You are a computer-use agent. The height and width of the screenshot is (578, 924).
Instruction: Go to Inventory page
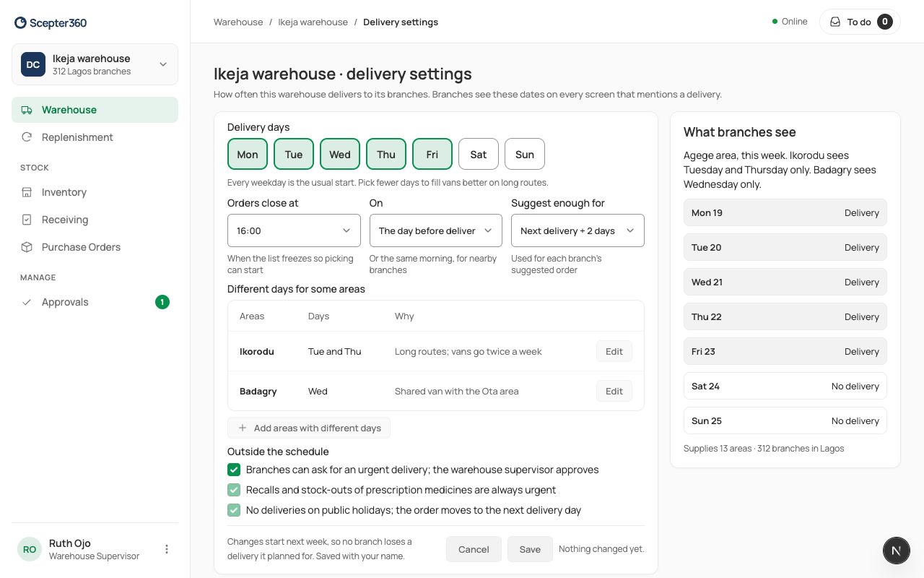tap(95, 192)
